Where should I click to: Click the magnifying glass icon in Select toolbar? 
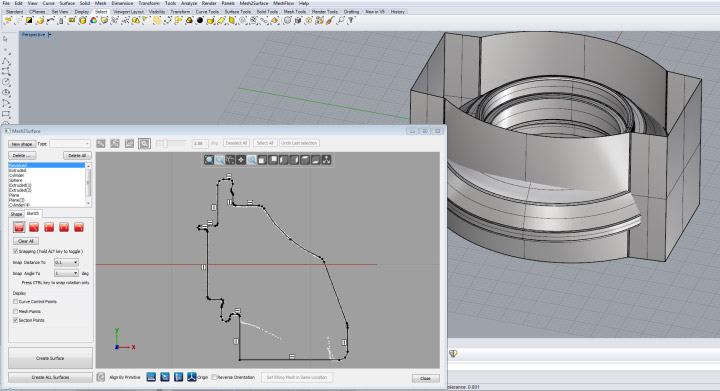(x=341, y=21)
